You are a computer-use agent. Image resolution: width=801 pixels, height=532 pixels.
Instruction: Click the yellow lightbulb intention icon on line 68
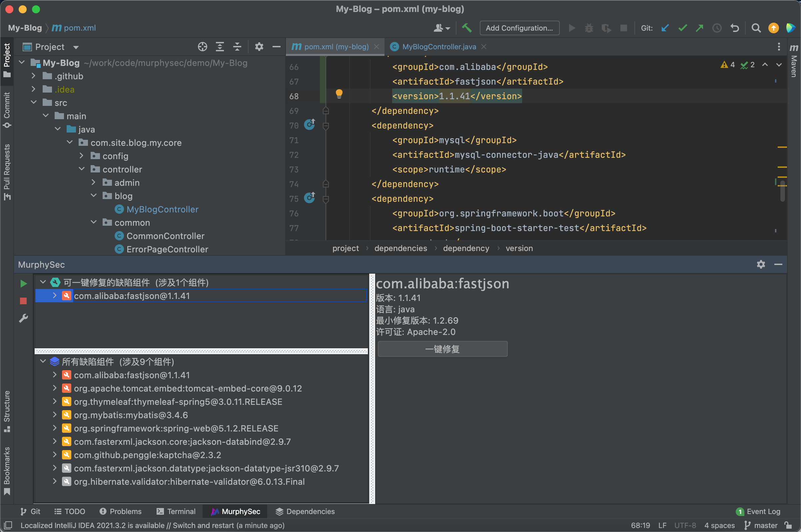pyautogui.click(x=339, y=94)
